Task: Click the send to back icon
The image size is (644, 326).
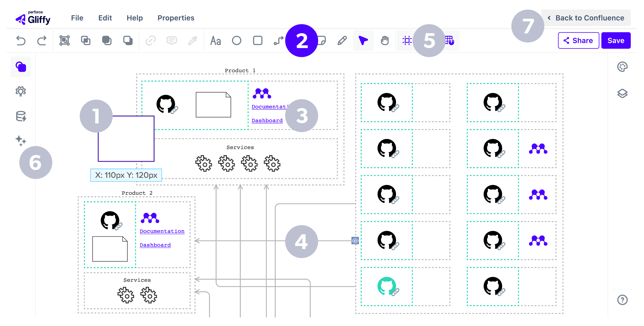Action: click(x=128, y=41)
